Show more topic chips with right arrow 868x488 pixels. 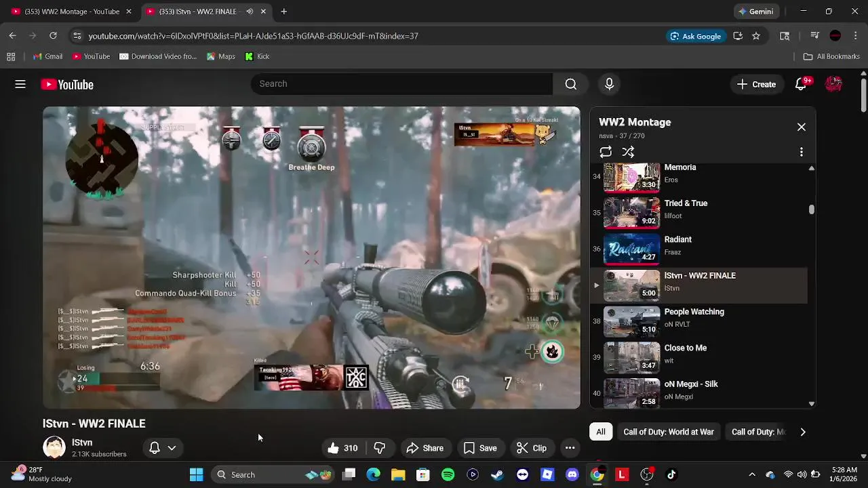802,432
